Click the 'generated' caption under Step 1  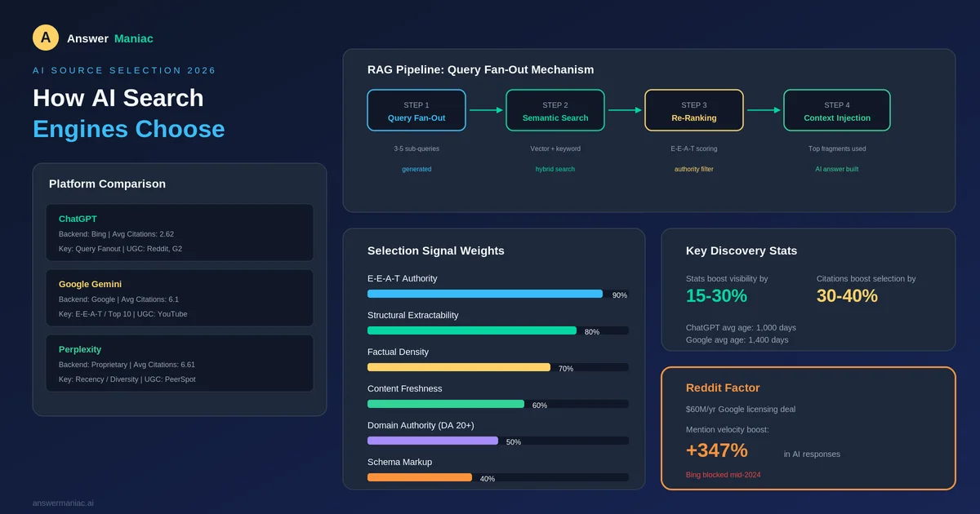point(416,169)
